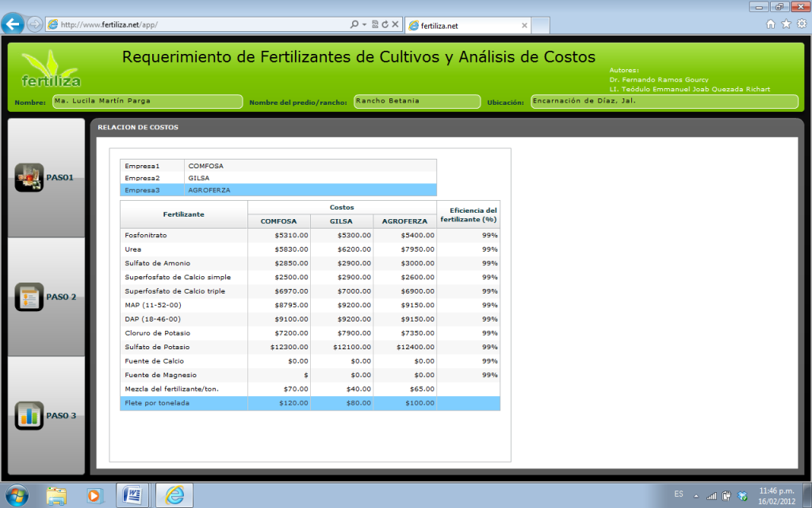Toggle compatibility view icon in address bar
The width and height of the screenshot is (812, 508).
pos(375,25)
